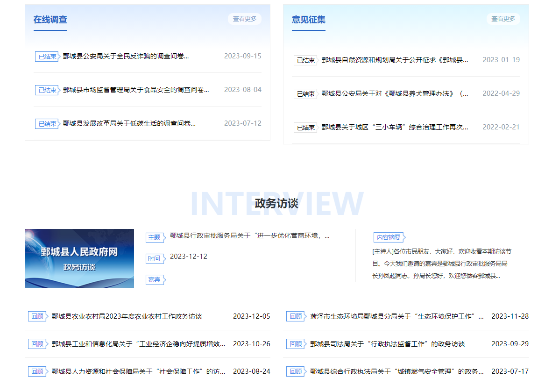552x392 pixels.
Task: Click date 2023-08-04 in survey list
Action: (x=242, y=89)
